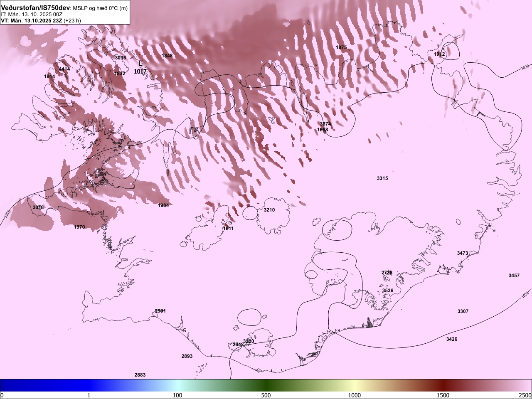This screenshot has height=399, width=532.
Task: Click the colorbar tick label 500
Action: tap(266, 395)
